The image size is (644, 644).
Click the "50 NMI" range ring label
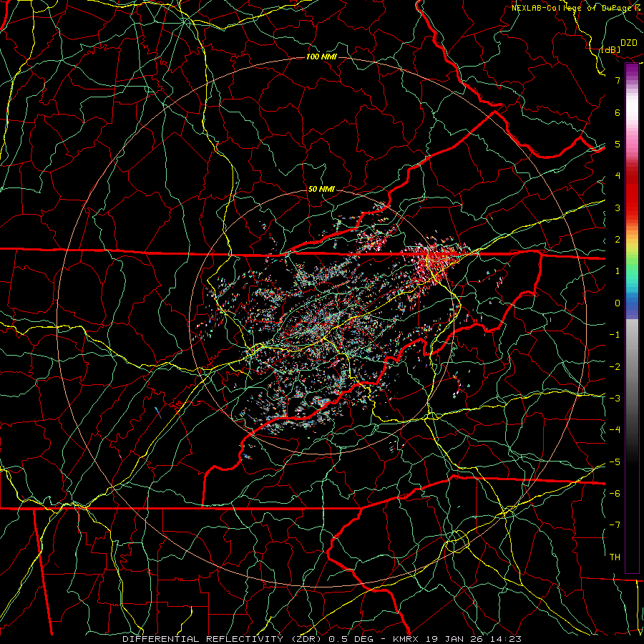(321, 189)
